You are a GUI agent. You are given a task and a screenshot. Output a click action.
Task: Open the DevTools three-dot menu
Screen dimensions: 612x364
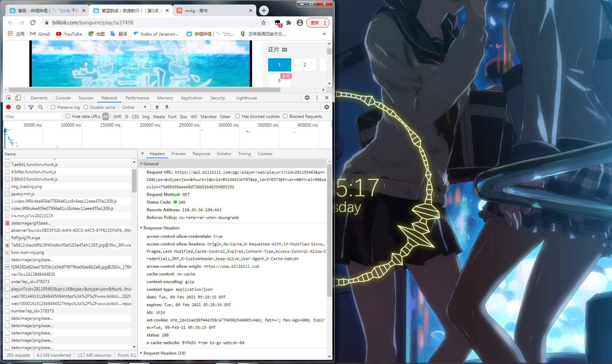pyautogui.click(x=317, y=98)
